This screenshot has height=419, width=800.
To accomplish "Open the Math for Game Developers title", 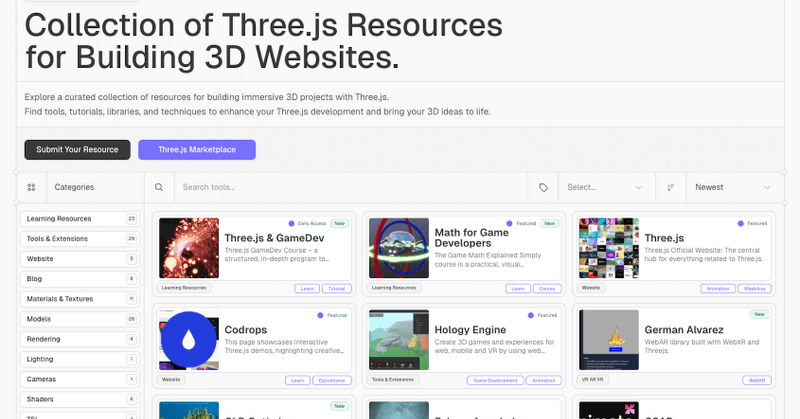I will click(471, 238).
